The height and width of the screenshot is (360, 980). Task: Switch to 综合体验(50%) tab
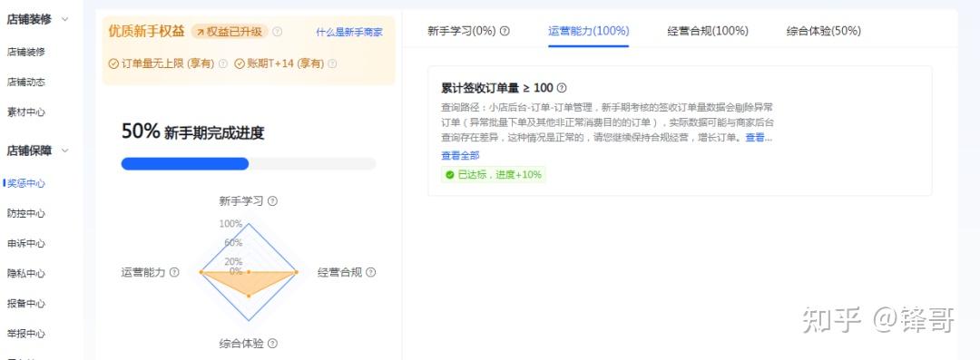(x=823, y=31)
